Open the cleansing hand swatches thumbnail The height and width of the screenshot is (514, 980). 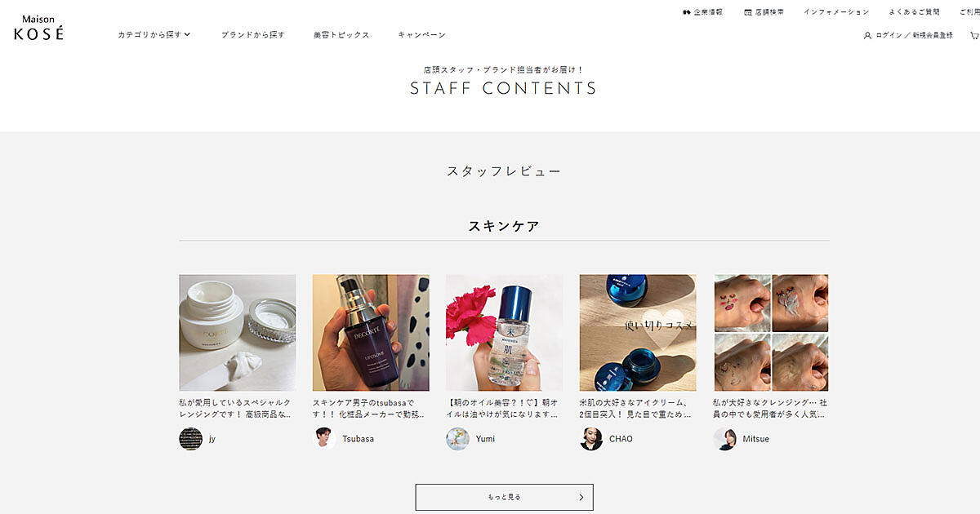[771, 333]
